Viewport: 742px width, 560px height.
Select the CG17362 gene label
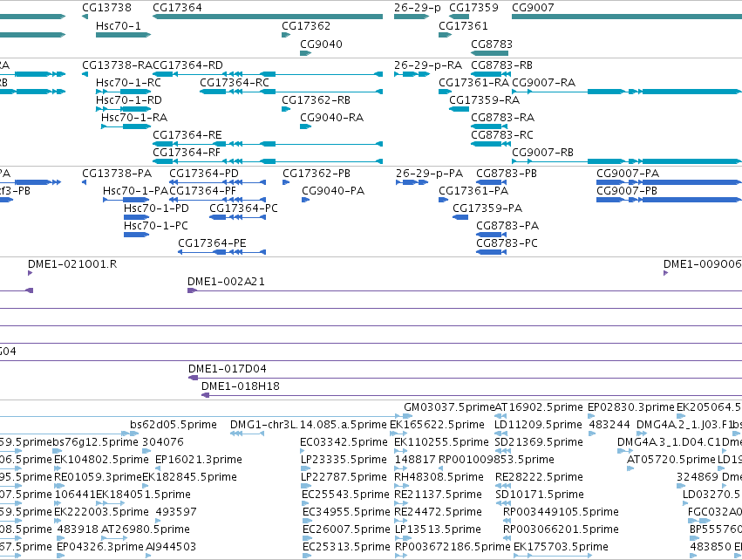(306, 25)
